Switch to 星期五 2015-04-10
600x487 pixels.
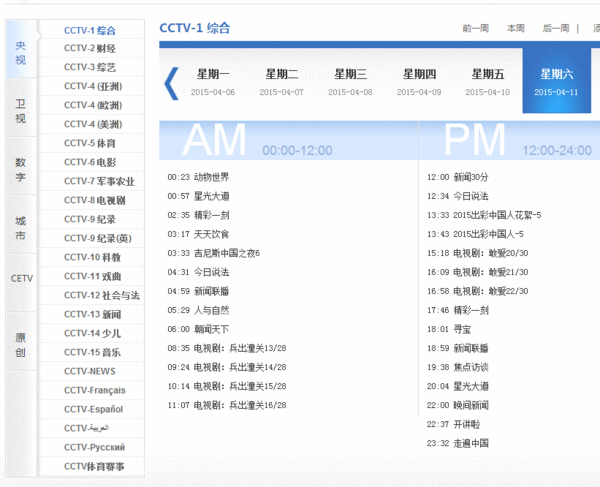coord(488,82)
